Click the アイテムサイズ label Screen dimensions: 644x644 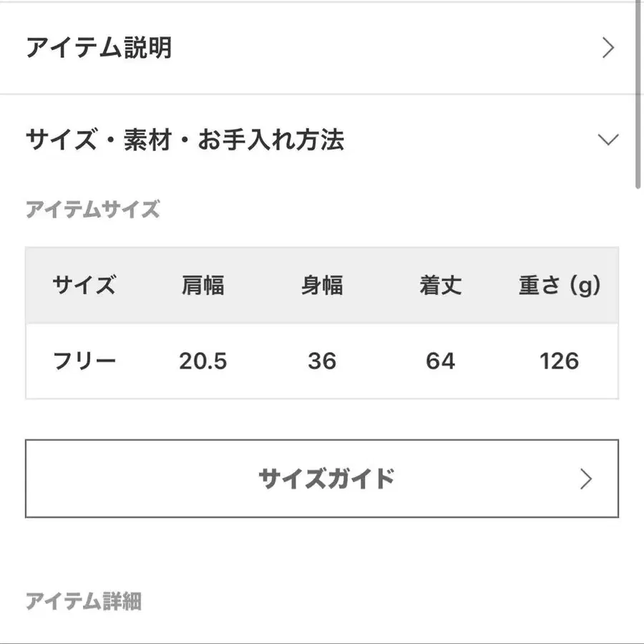(92, 210)
